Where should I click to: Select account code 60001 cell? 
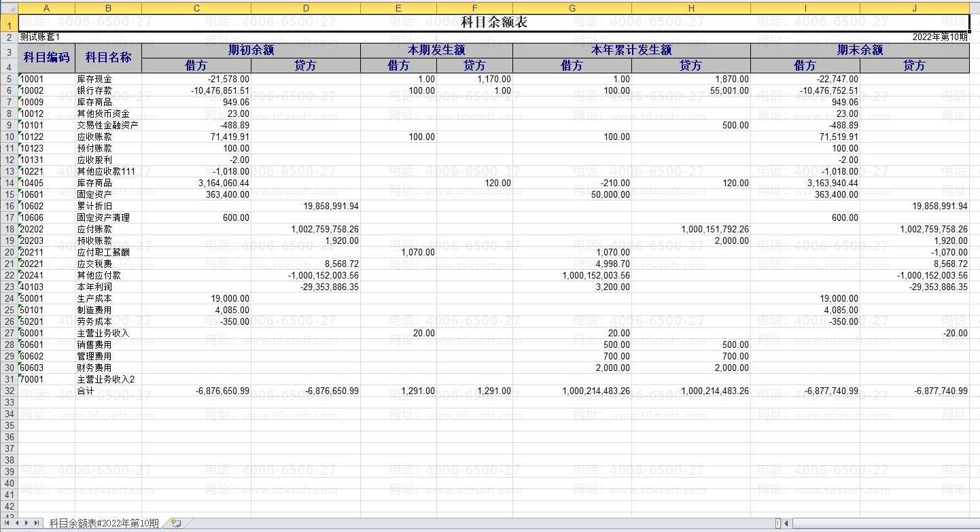[47, 333]
